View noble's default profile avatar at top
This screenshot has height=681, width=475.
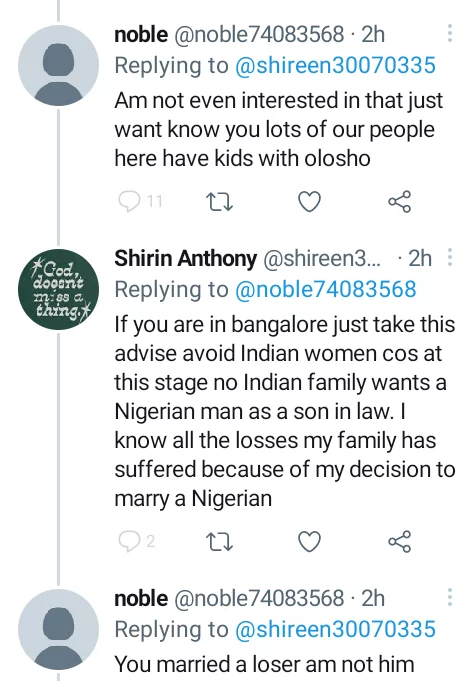point(59,66)
